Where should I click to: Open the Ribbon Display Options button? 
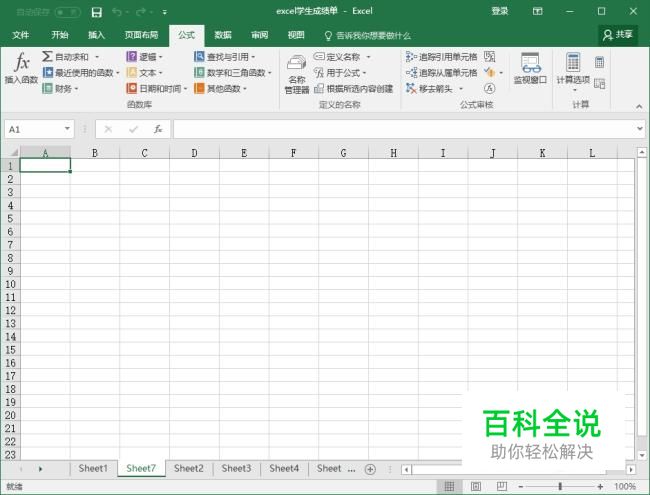coord(537,12)
